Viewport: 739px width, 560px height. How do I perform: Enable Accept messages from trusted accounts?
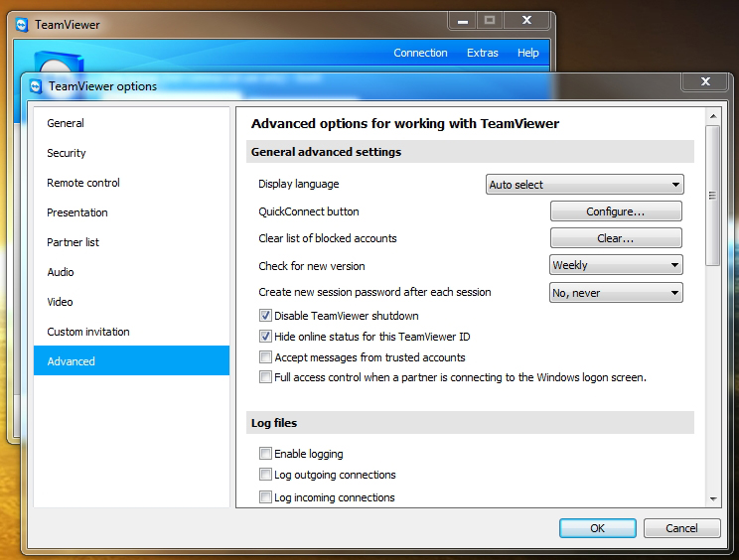click(x=265, y=357)
